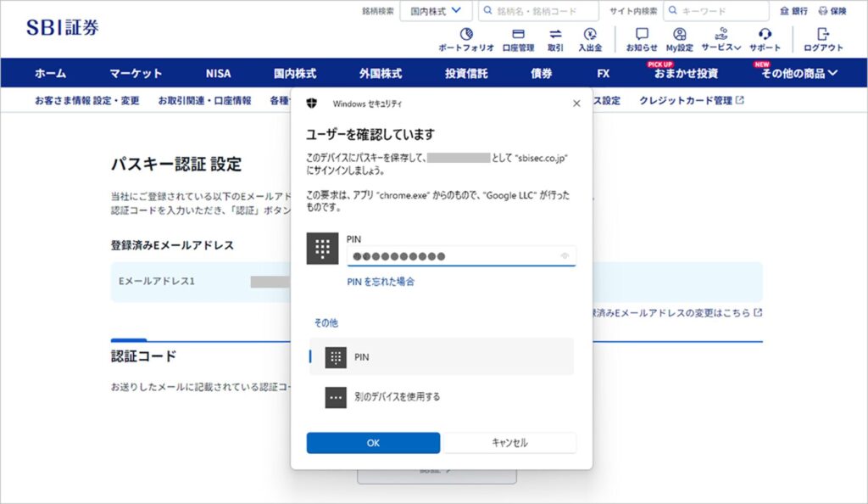Open the 取引 trade icon
This screenshot has height=504, width=868.
(555, 39)
